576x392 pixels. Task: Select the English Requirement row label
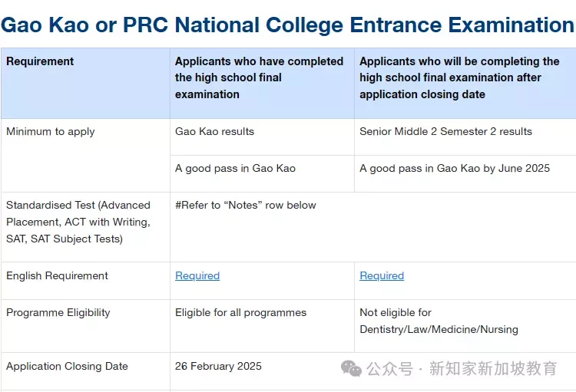[x=57, y=275]
